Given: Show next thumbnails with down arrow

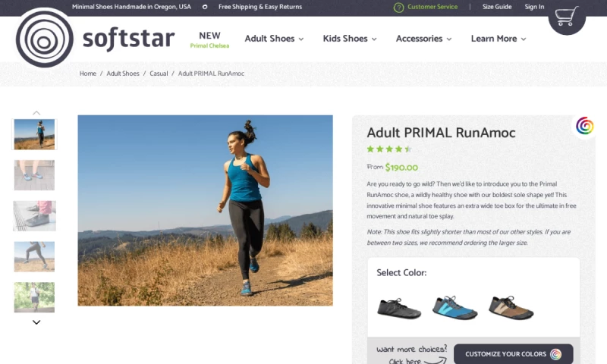Looking at the screenshot, I should click(x=36, y=322).
